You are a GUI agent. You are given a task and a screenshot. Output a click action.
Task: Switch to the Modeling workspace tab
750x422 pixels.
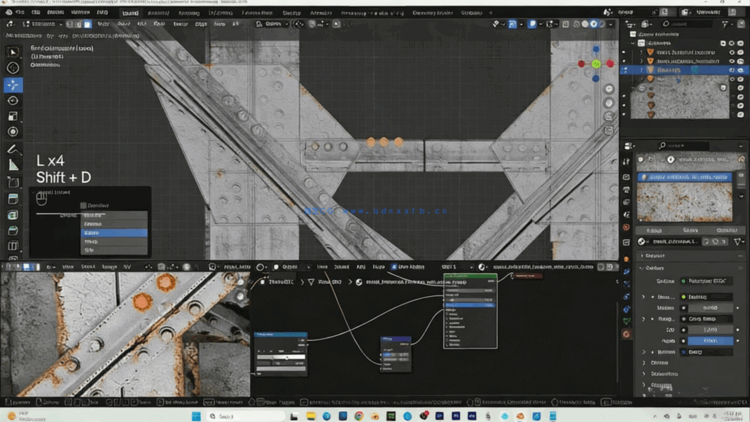[158, 13]
